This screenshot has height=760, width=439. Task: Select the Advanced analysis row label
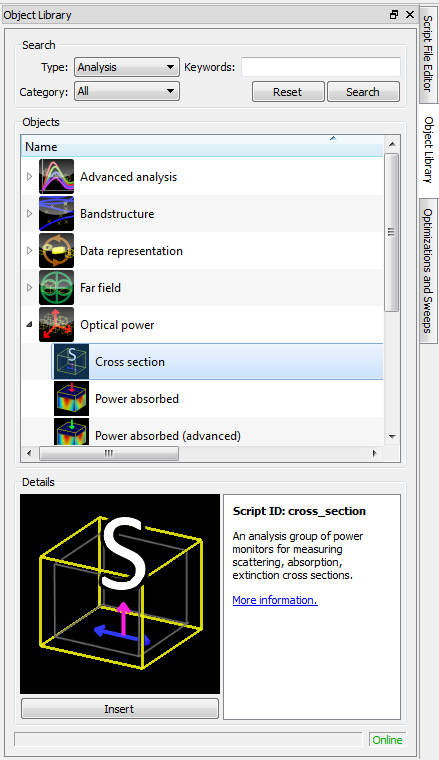128,177
